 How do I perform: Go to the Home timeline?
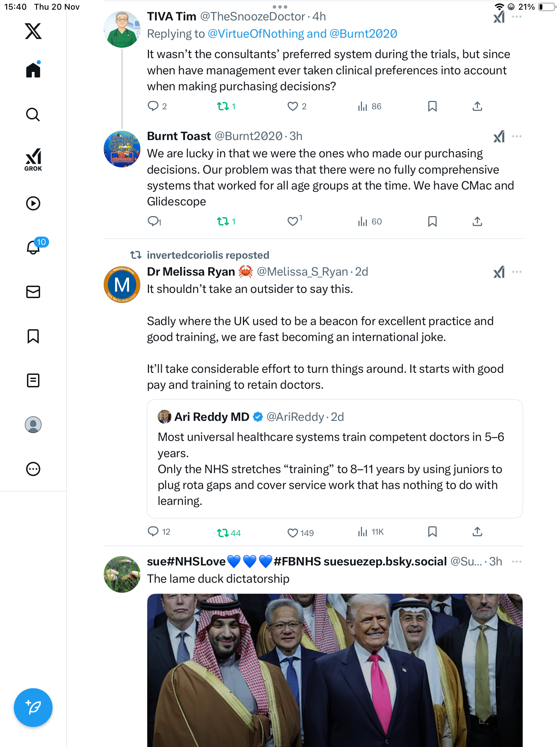tap(33, 70)
